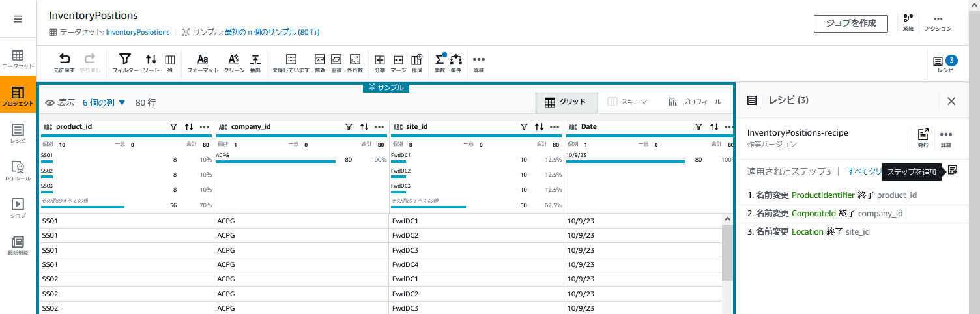Open the 関数 functions tool
Screen dimensions: 980x314
coord(440,63)
